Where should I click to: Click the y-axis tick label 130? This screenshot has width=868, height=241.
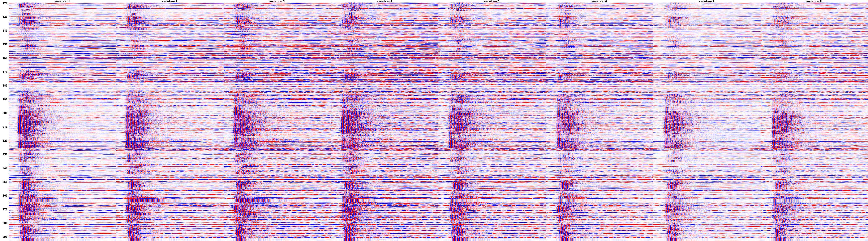tap(5, 17)
